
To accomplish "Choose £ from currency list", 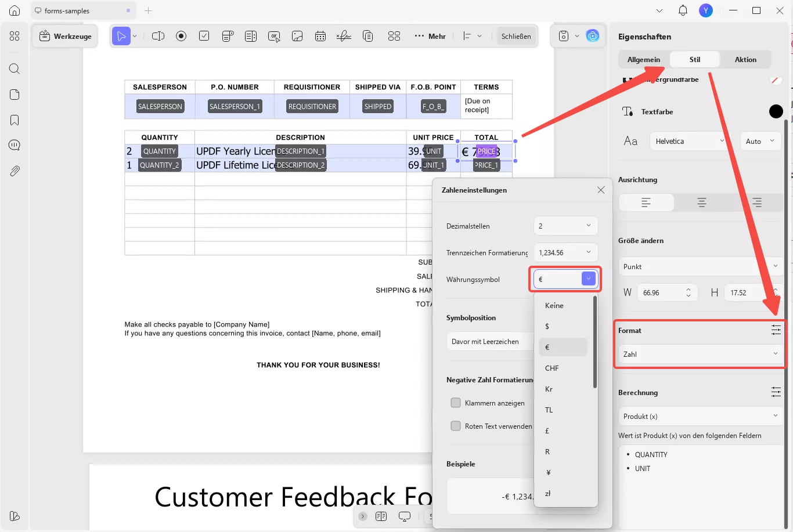I will tap(563, 430).
